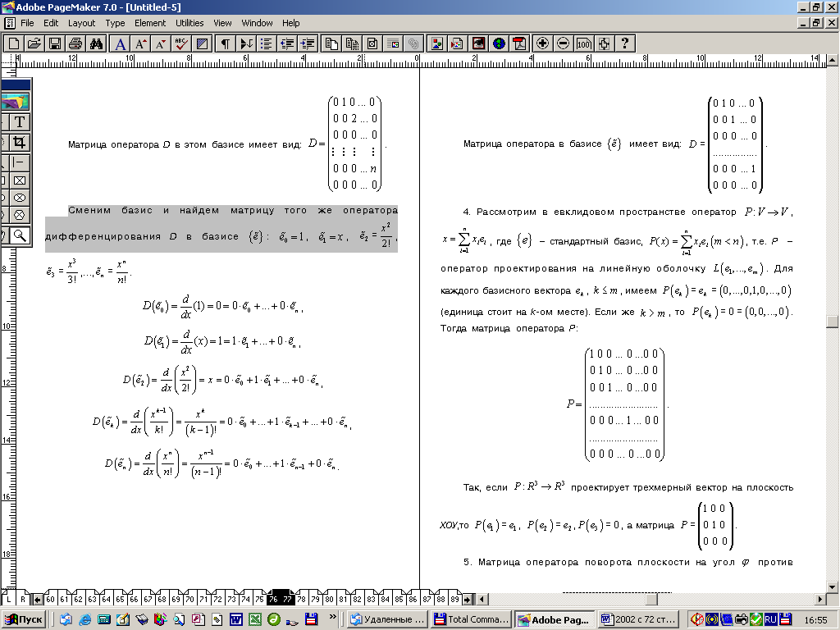Open the right master page R tab
840x630 pixels.
click(x=22, y=599)
